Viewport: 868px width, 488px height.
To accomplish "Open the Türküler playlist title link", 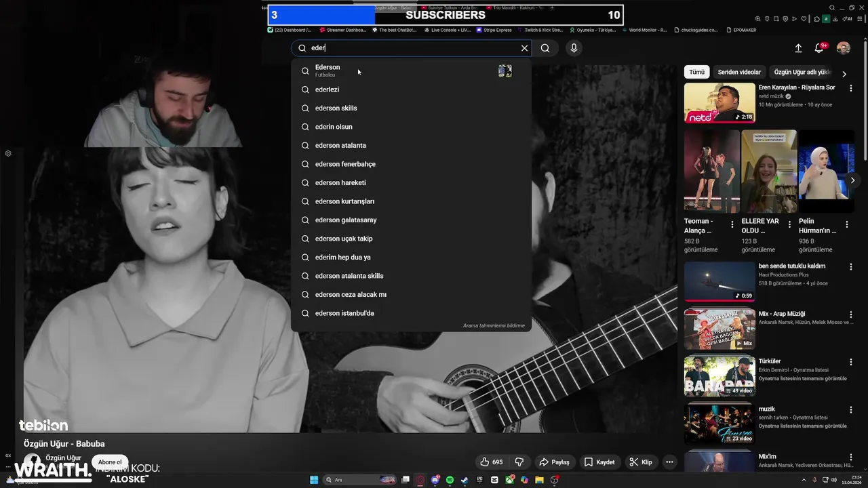I will [x=770, y=361].
